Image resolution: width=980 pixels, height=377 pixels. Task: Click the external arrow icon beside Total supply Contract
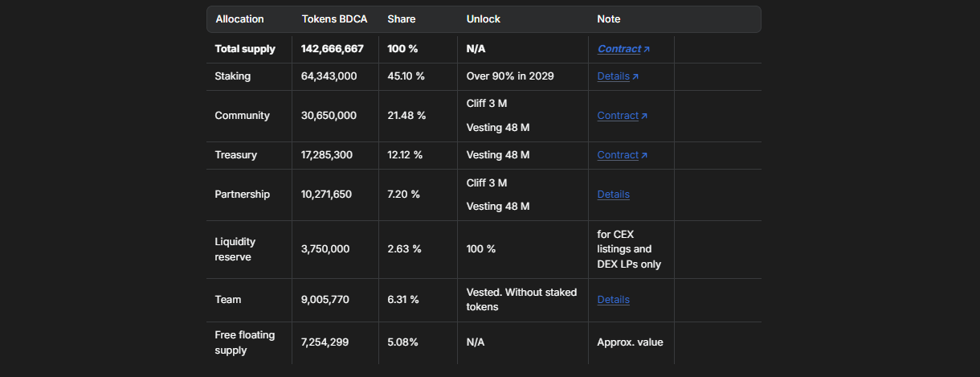647,50
